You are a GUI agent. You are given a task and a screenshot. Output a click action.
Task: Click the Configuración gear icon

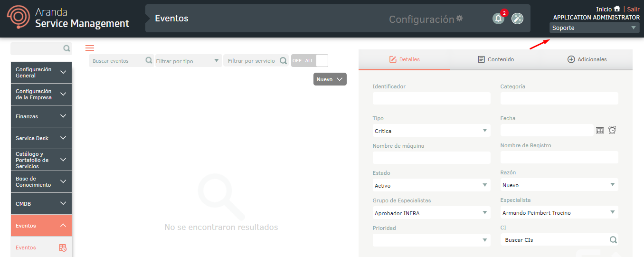pyautogui.click(x=459, y=19)
